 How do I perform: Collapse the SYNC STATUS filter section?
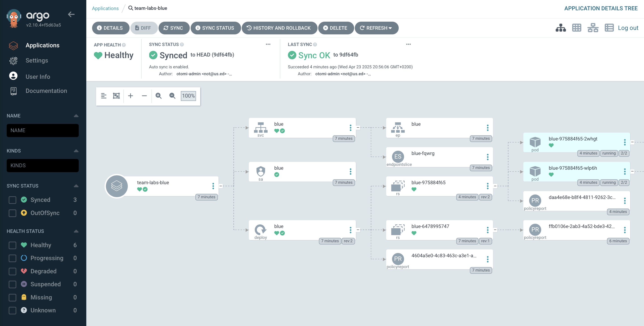(76, 186)
